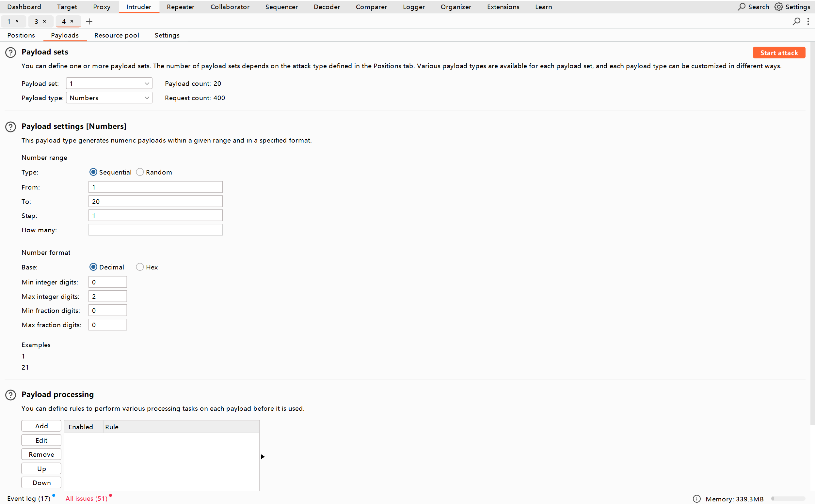Image resolution: width=815 pixels, height=504 pixels.
Task: Open the Organizer tab
Action: [x=456, y=7]
